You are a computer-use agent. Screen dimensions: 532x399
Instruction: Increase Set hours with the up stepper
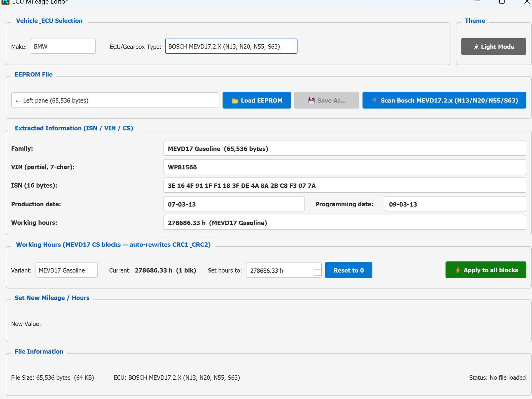coord(318,267)
